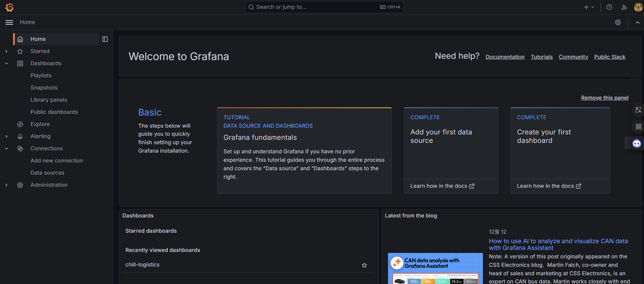Open Playlists from the sidebar

[x=41, y=76]
